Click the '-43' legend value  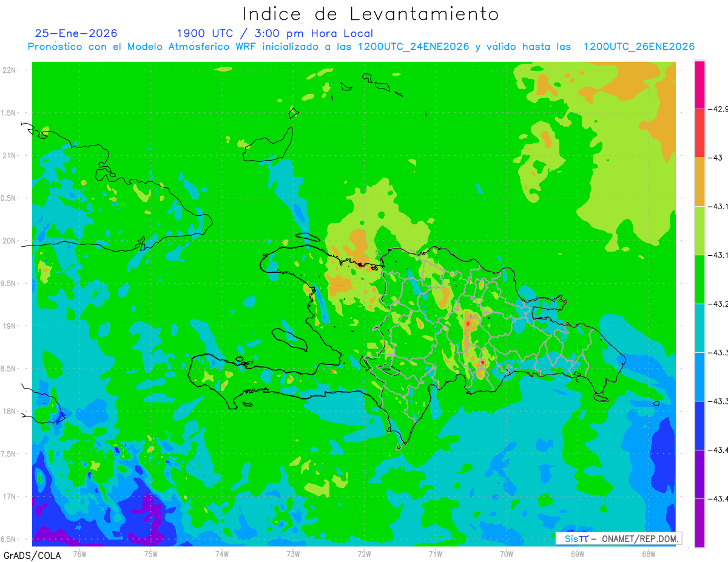tap(716, 158)
